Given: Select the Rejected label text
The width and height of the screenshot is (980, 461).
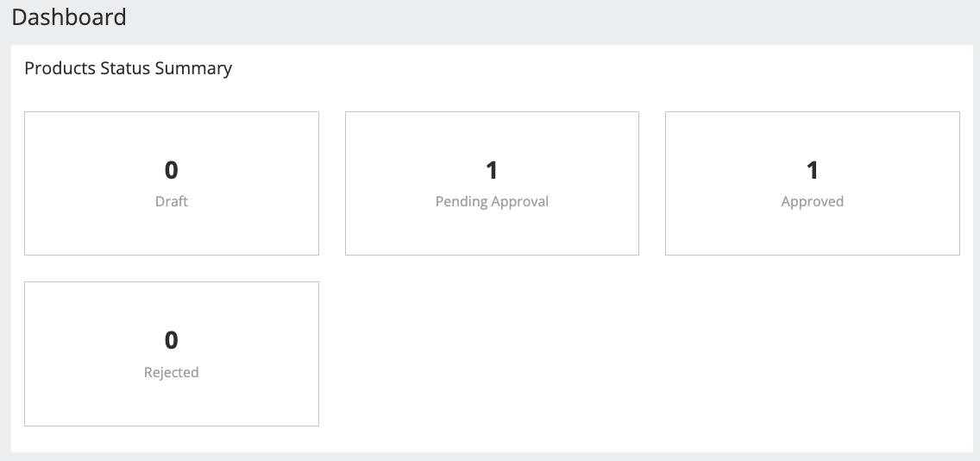Looking at the screenshot, I should [x=172, y=372].
